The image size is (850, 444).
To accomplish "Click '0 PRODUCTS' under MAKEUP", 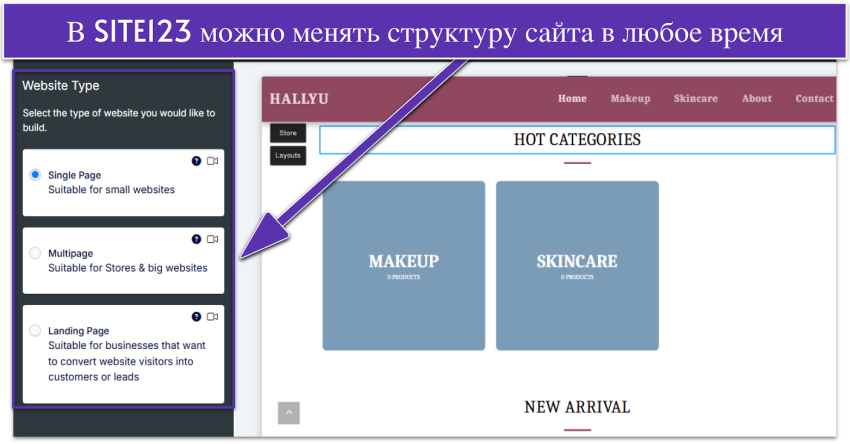I will pyautogui.click(x=404, y=277).
